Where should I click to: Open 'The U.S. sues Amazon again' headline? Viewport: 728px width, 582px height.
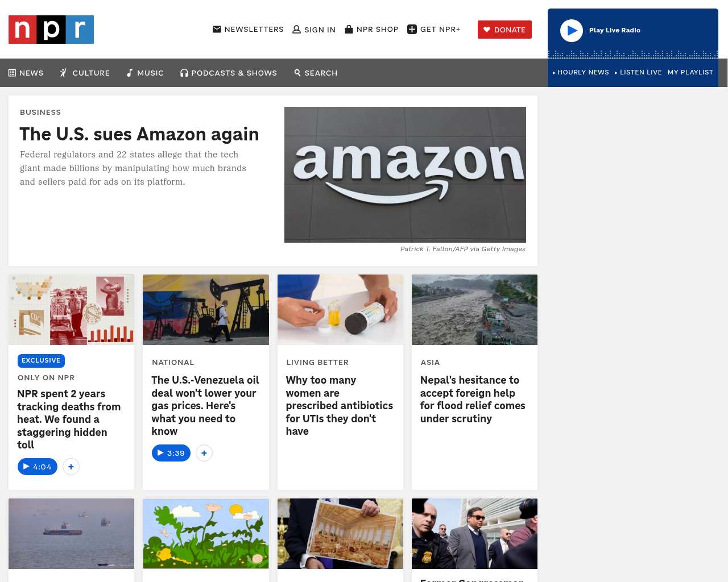click(x=139, y=134)
